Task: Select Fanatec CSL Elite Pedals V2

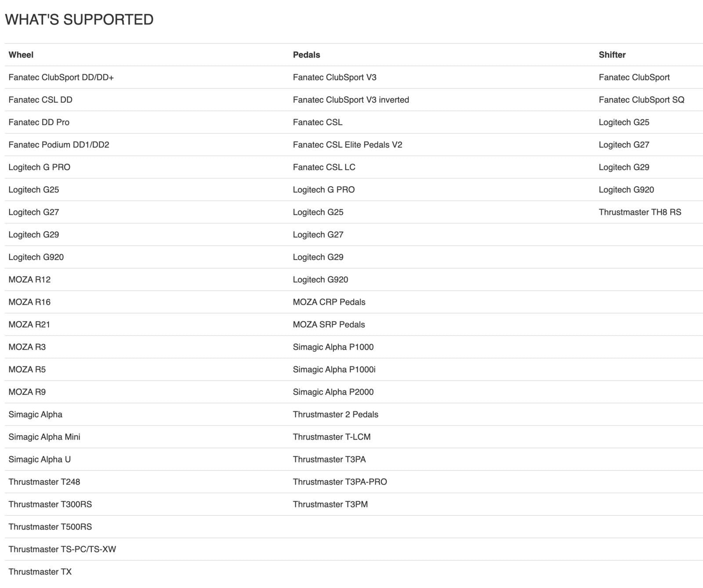Action: [347, 145]
